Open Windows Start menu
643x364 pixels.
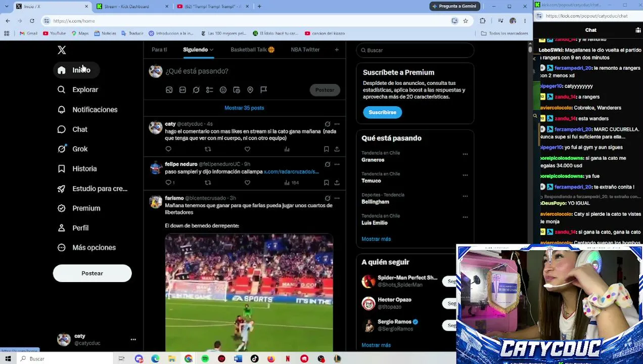[8, 359]
